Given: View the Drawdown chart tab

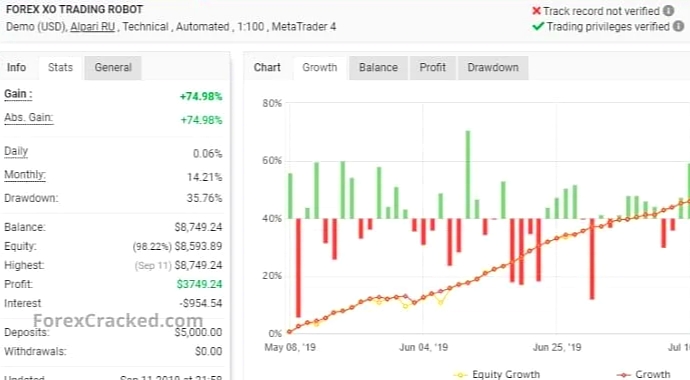Looking at the screenshot, I should tap(493, 68).
